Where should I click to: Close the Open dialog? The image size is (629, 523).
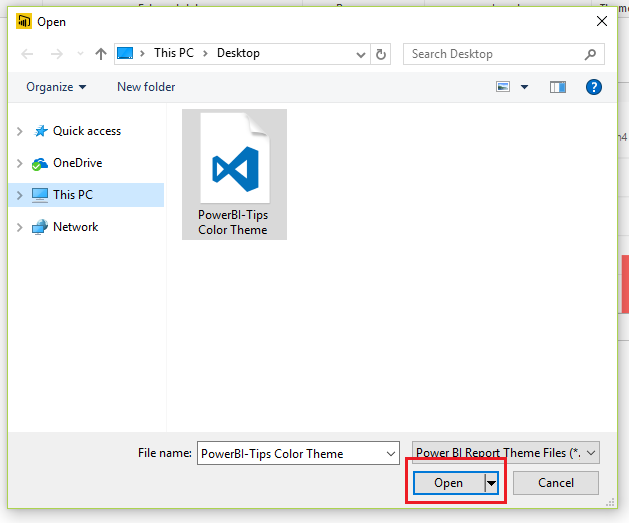click(602, 21)
